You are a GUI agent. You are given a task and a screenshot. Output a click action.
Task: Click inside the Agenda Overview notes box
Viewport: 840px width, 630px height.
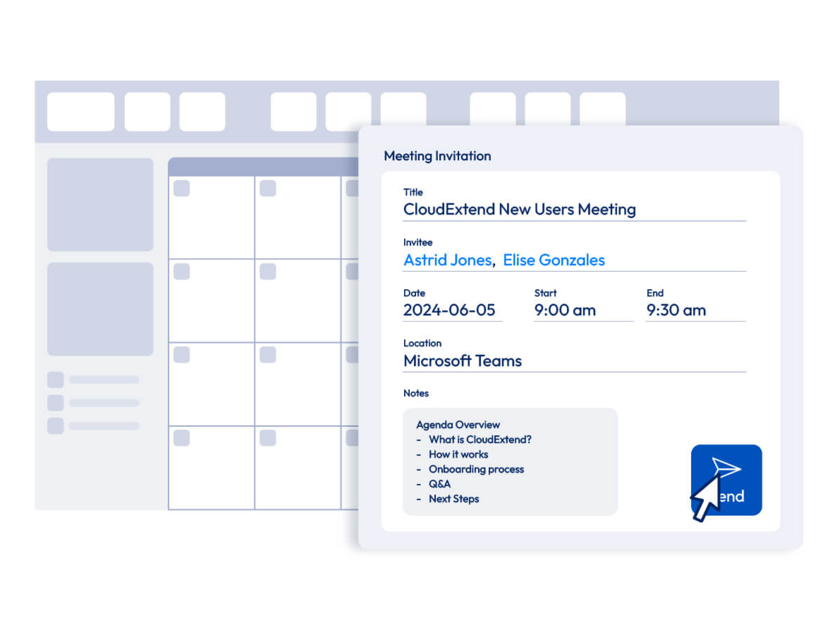point(510,461)
